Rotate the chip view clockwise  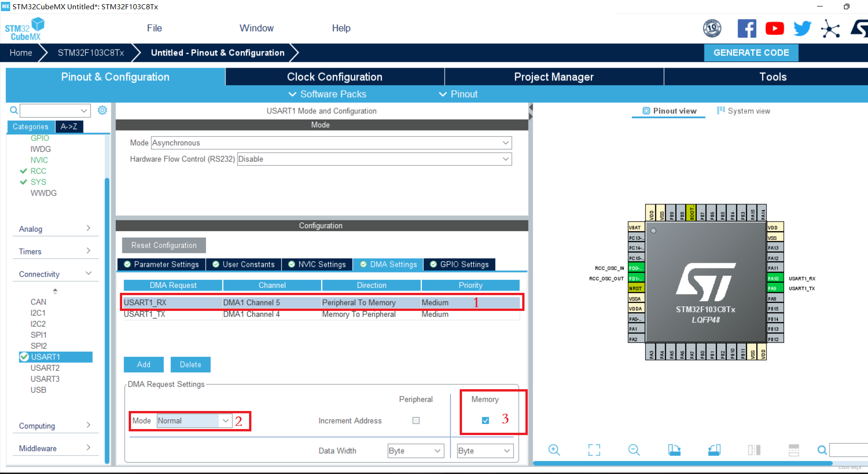pos(674,450)
